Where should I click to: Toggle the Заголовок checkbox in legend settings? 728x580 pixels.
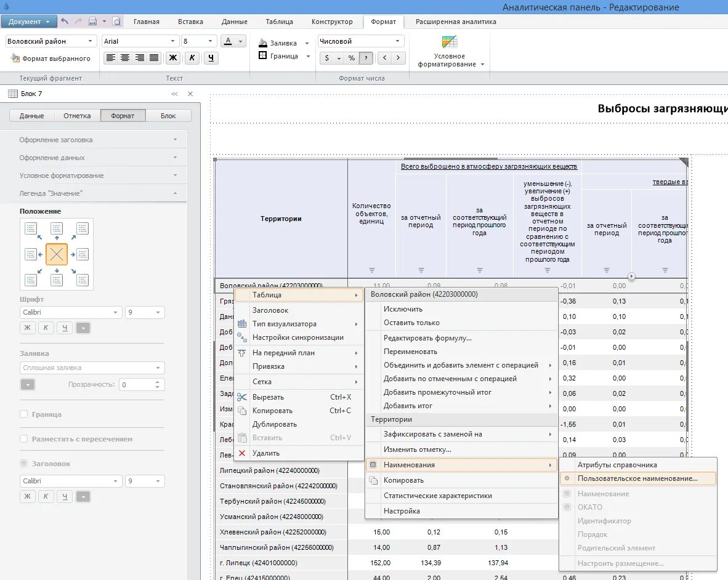[x=24, y=464]
